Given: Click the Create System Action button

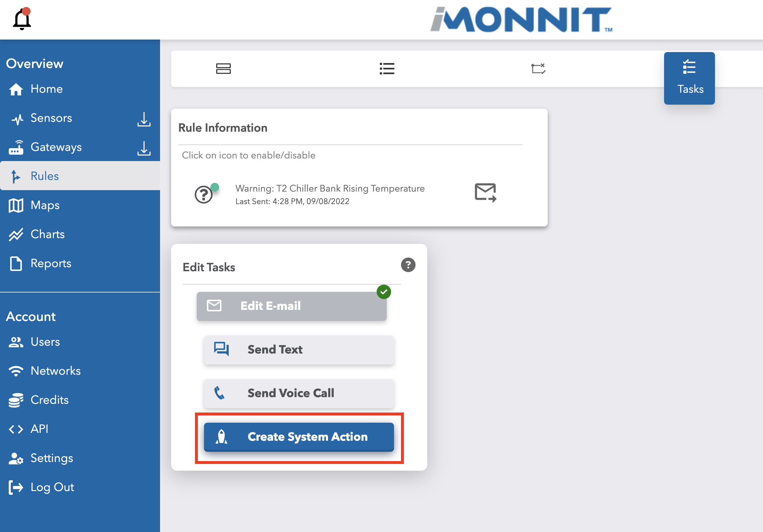Looking at the screenshot, I should point(299,437).
